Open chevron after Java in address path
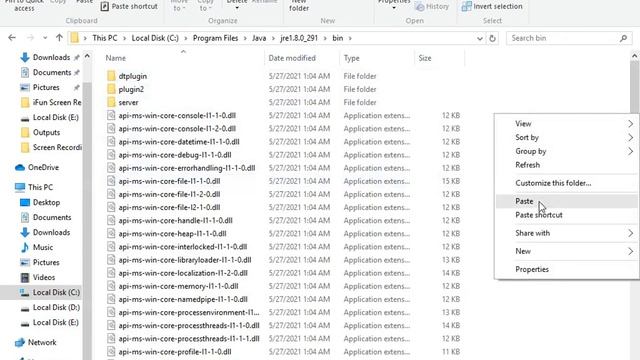This screenshot has width=640, height=360. 273,38
